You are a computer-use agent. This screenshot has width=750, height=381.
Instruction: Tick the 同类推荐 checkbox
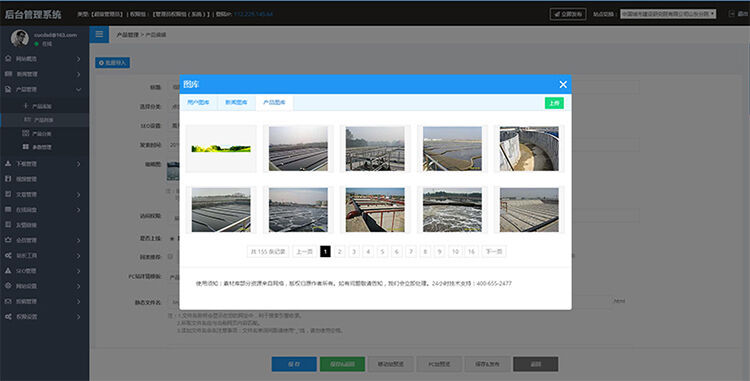coord(170,257)
